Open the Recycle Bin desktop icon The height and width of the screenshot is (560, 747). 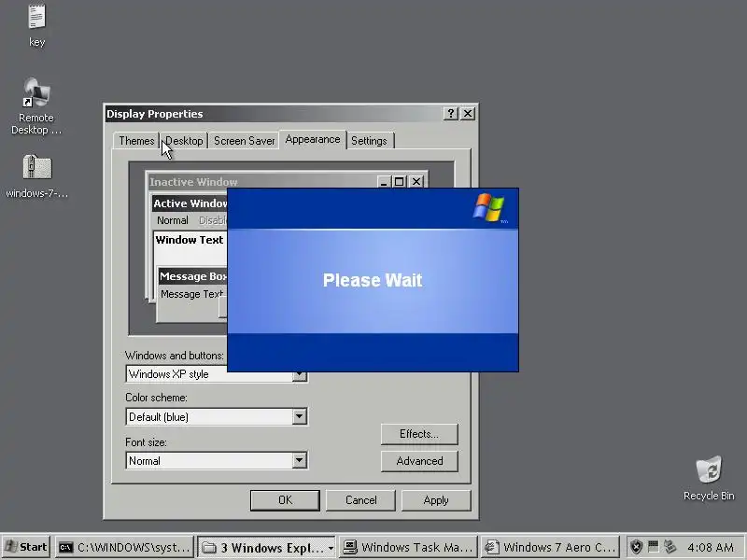point(709,469)
